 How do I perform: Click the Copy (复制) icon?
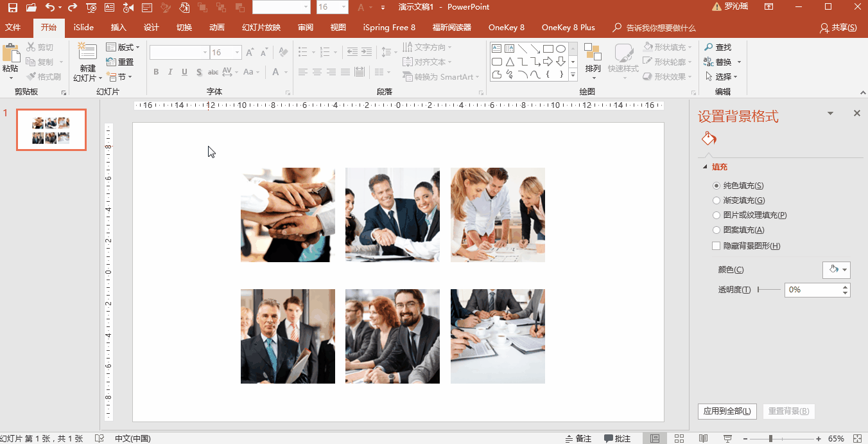tap(31, 62)
